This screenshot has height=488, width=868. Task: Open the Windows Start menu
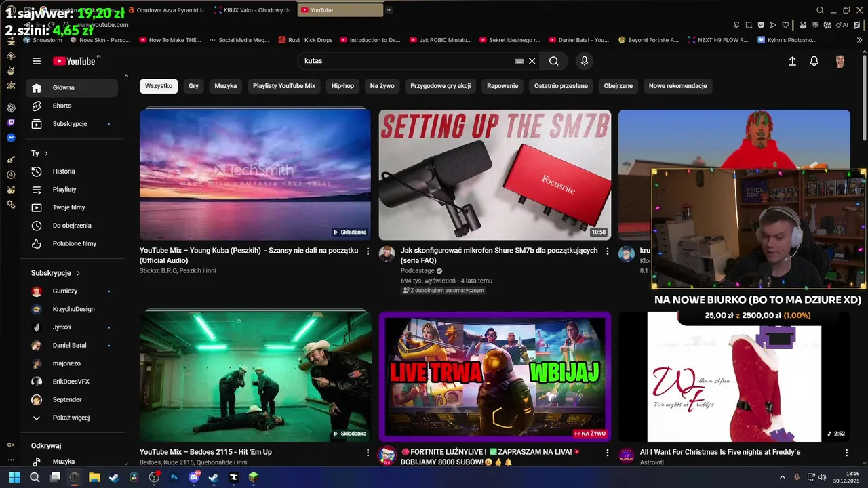pyautogui.click(x=14, y=477)
